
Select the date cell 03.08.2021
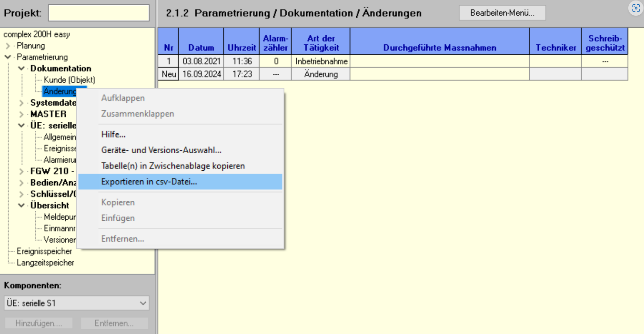click(x=201, y=61)
